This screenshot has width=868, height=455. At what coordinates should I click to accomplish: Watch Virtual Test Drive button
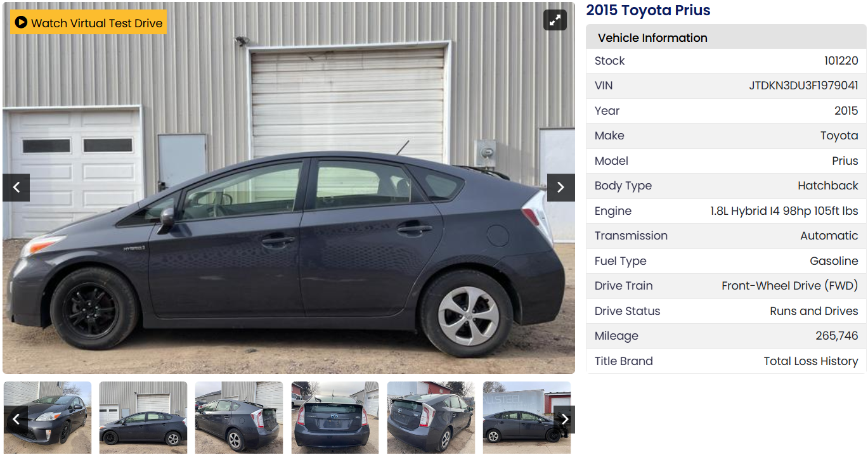pyautogui.click(x=88, y=22)
